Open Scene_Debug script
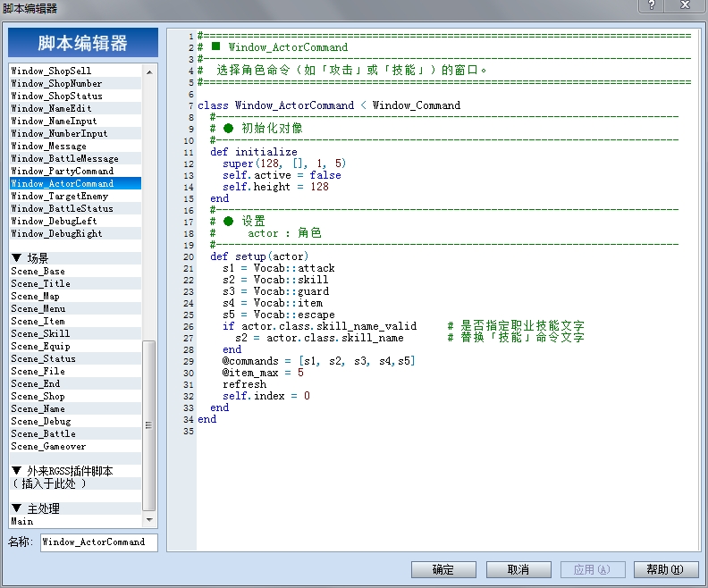 click(x=75, y=421)
